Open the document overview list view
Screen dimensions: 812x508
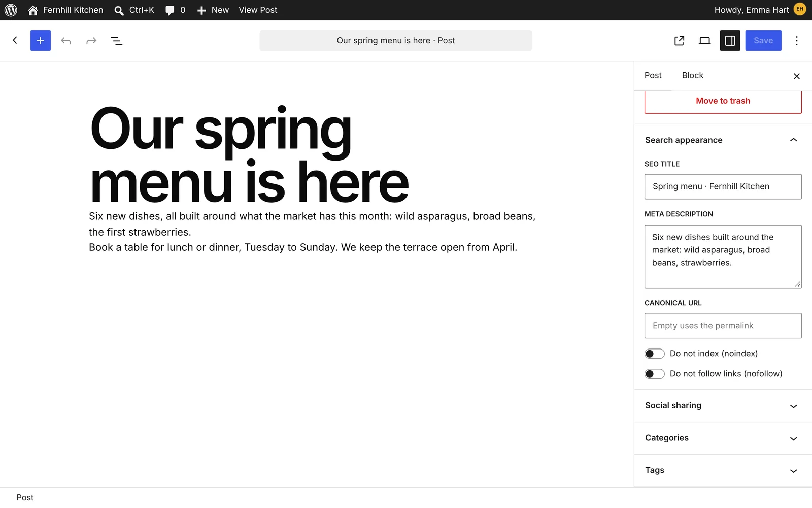[x=117, y=41]
